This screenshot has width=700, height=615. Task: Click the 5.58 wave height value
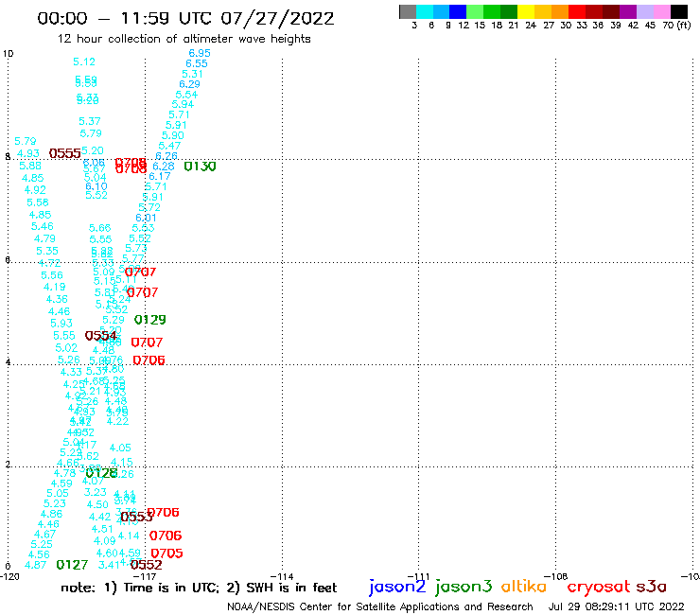tap(38, 202)
